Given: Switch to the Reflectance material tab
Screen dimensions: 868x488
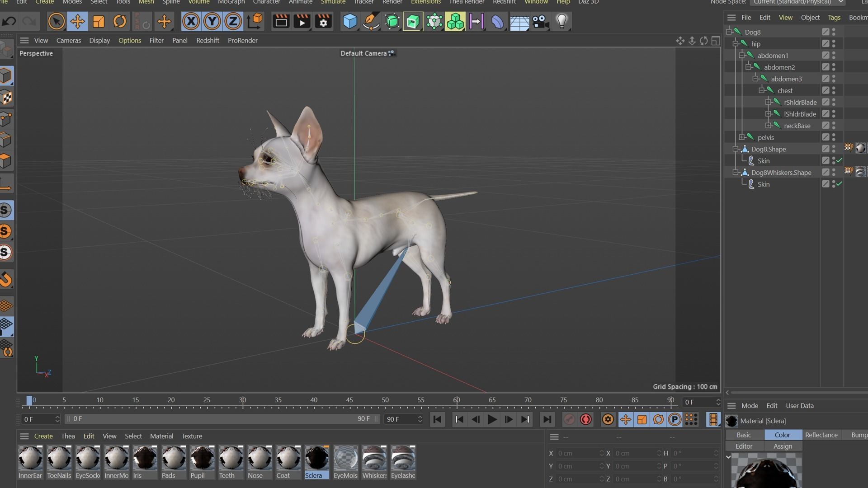Looking at the screenshot, I should [x=821, y=435].
